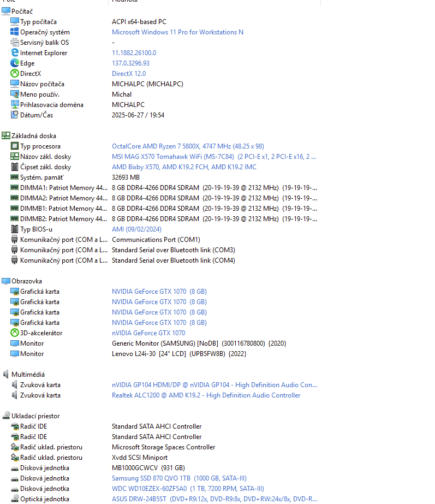Select the Microsoft Storage Spaces Controller value
435x504 pixels.
pos(164,447)
